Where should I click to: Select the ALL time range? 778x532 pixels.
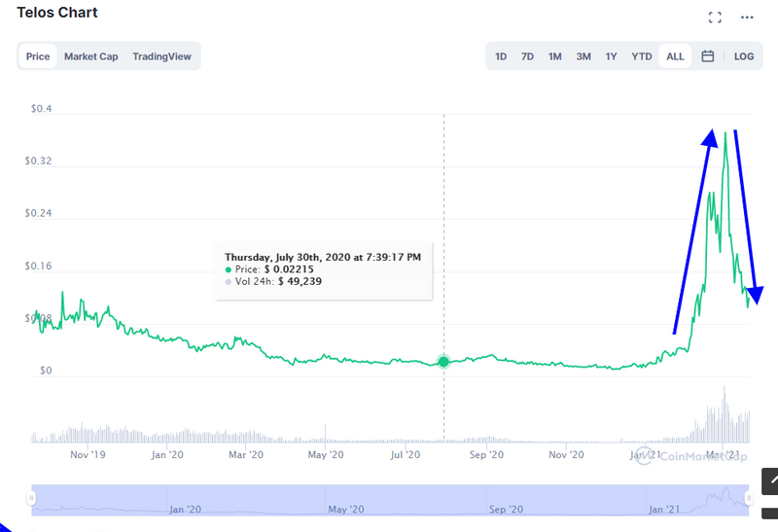(x=675, y=56)
